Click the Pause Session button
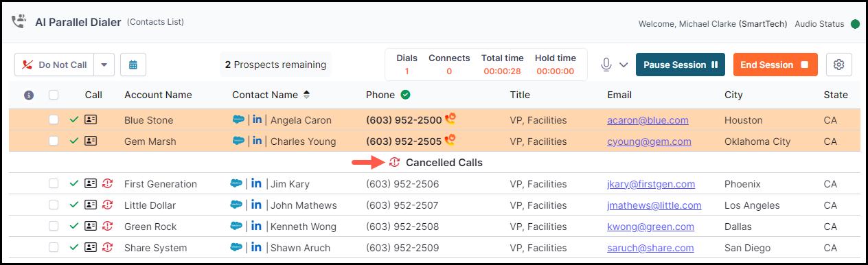Screen dimensions: 868x265 (681, 65)
